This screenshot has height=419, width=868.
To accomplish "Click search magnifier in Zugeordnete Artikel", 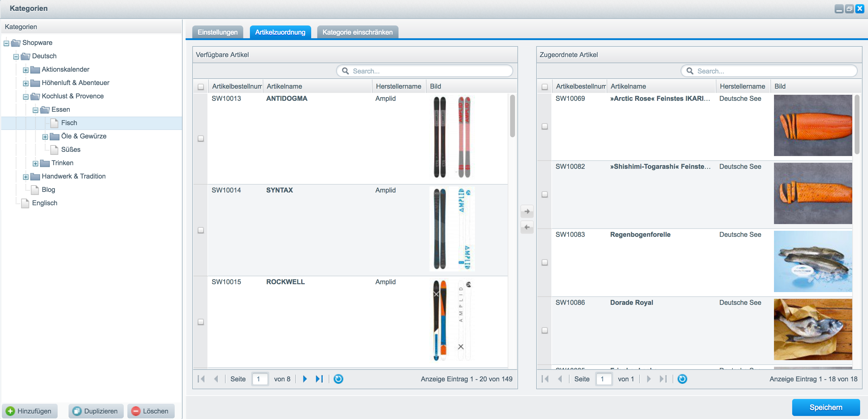I will [x=690, y=71].
